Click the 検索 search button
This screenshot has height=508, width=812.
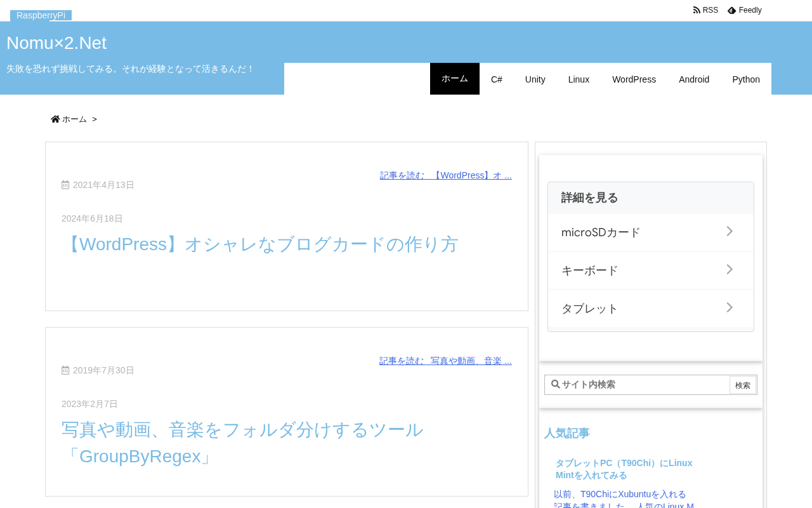click(743, 385)
